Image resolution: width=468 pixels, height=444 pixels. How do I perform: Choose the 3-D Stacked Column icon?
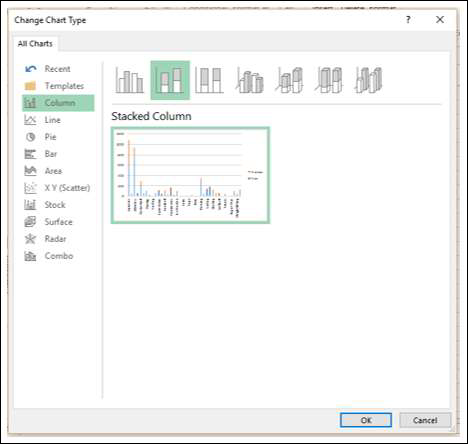(x=289, y=80)
